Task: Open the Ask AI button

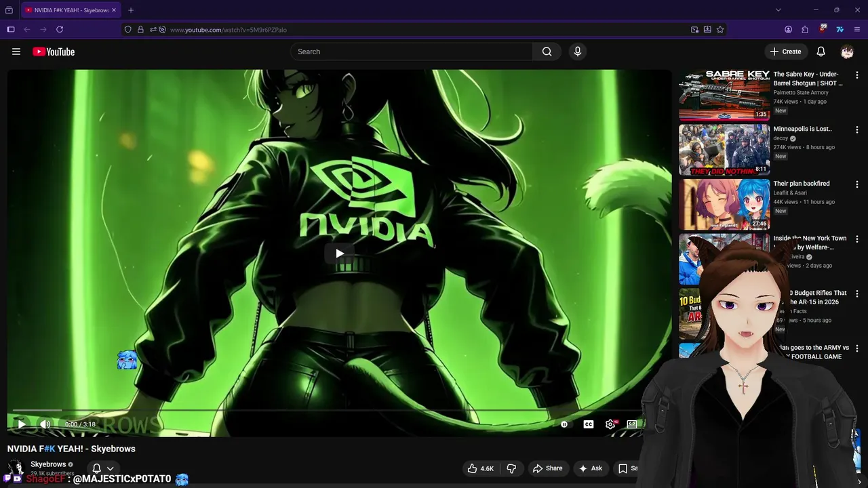Action: click(x=590, y=468)
